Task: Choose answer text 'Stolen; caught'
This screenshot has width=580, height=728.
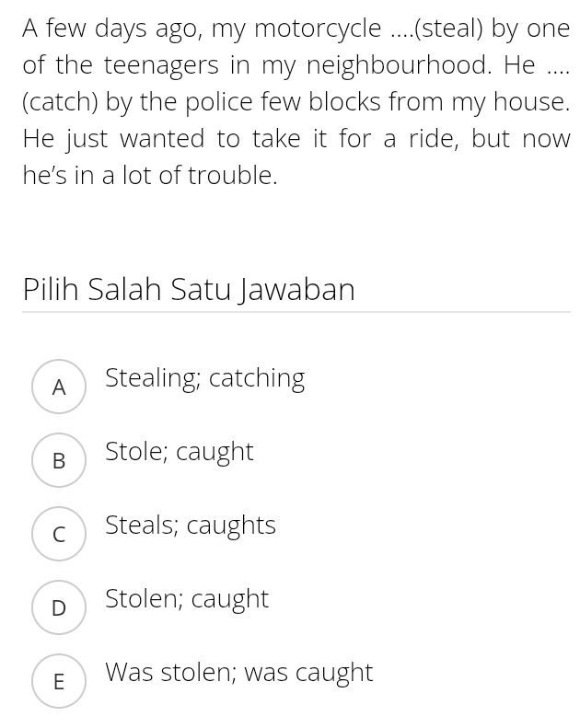Action: (x=187, y=599)
